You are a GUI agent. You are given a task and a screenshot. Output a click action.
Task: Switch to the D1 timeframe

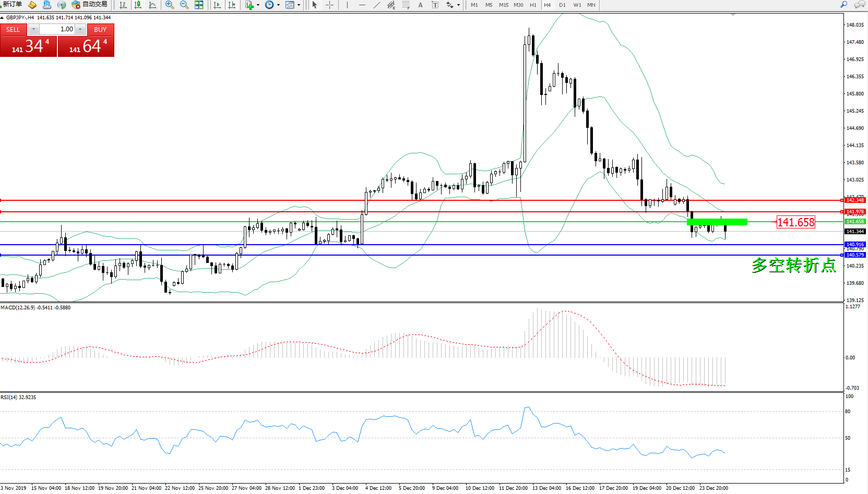tap(562, 5)
